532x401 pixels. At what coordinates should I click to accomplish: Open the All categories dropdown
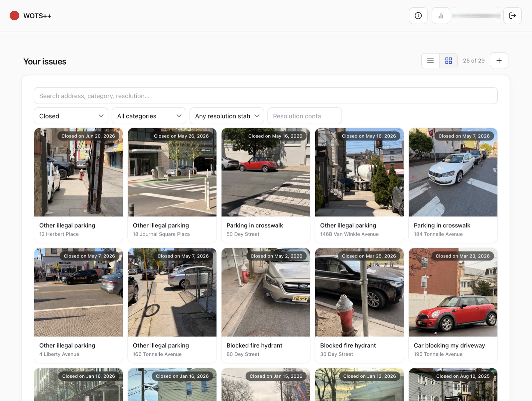click(x=149, y=116)
